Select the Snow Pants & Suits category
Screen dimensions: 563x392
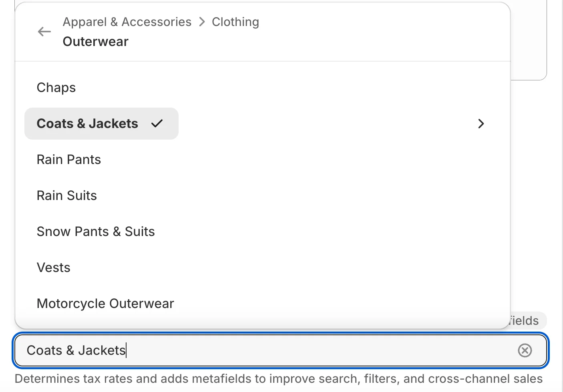tap(96, 231)
